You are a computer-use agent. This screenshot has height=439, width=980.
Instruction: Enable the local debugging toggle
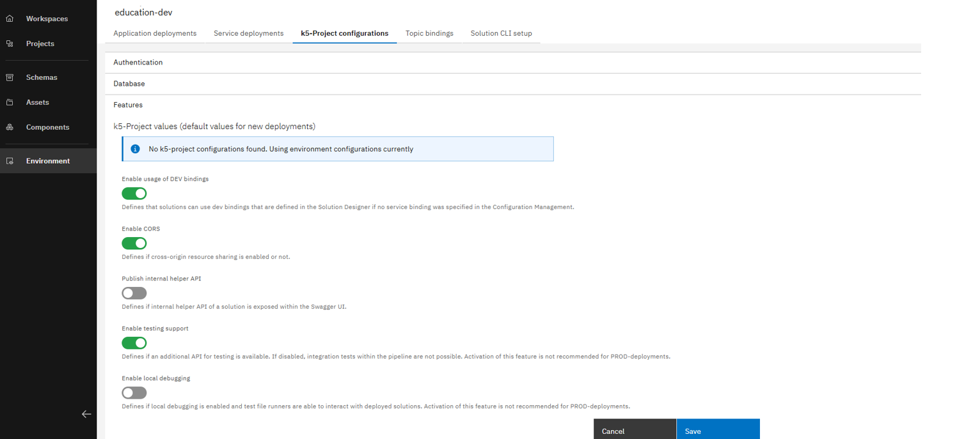click(x=134, y=392)
